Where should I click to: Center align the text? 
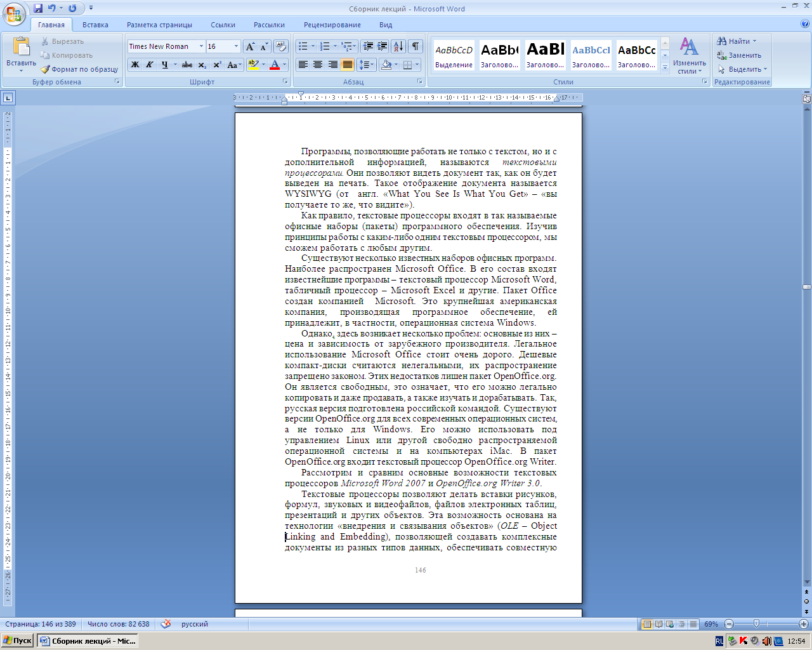318,65
